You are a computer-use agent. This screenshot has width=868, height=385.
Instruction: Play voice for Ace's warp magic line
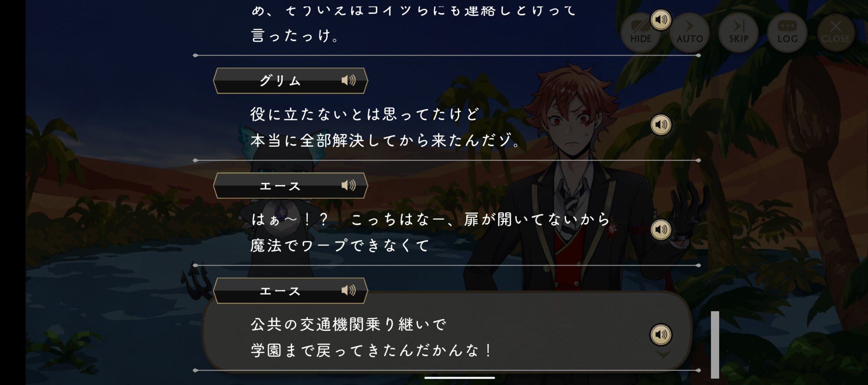[x=661, y=230]
